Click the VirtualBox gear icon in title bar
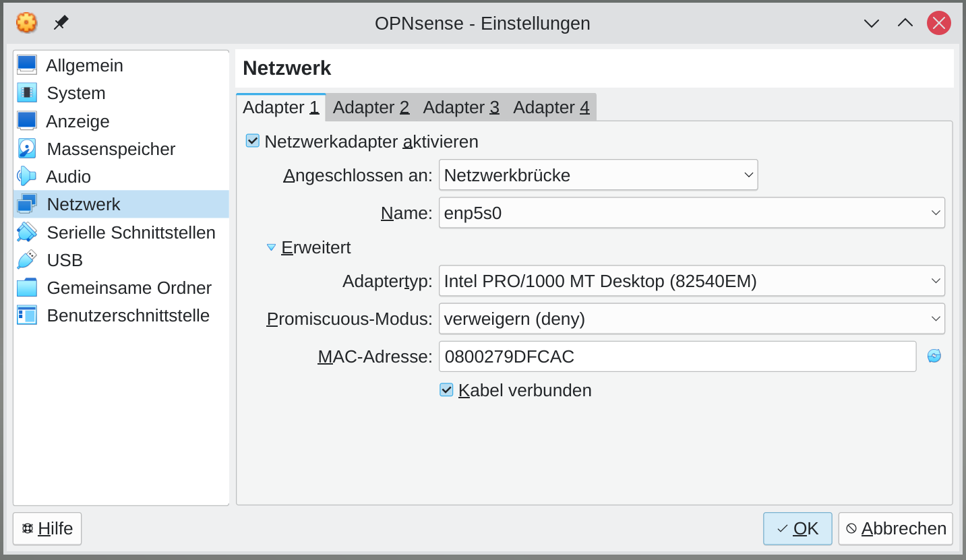The width and height of the screenshot is (966, 560). tap(26, 22)
